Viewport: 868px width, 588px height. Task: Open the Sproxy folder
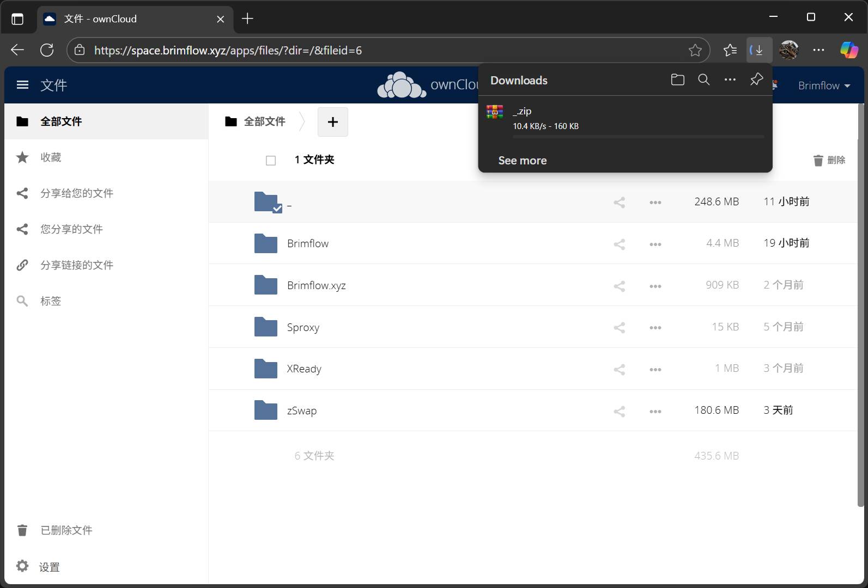303,327
